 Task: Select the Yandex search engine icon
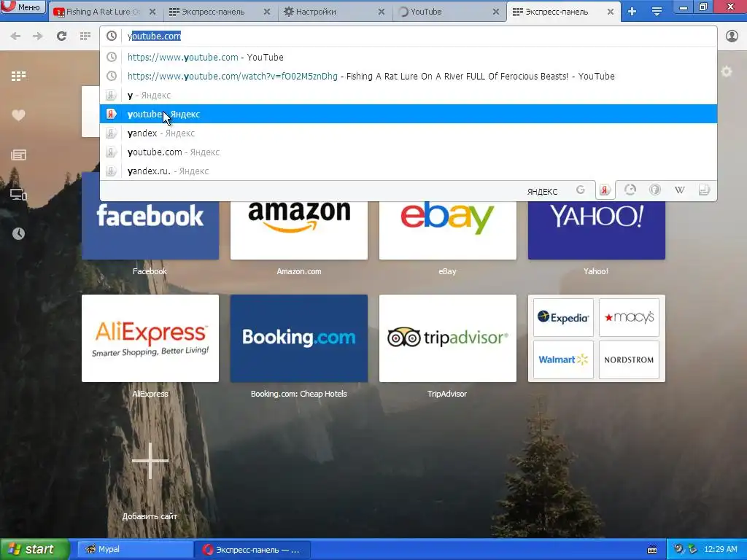click(x=605, y=190)
